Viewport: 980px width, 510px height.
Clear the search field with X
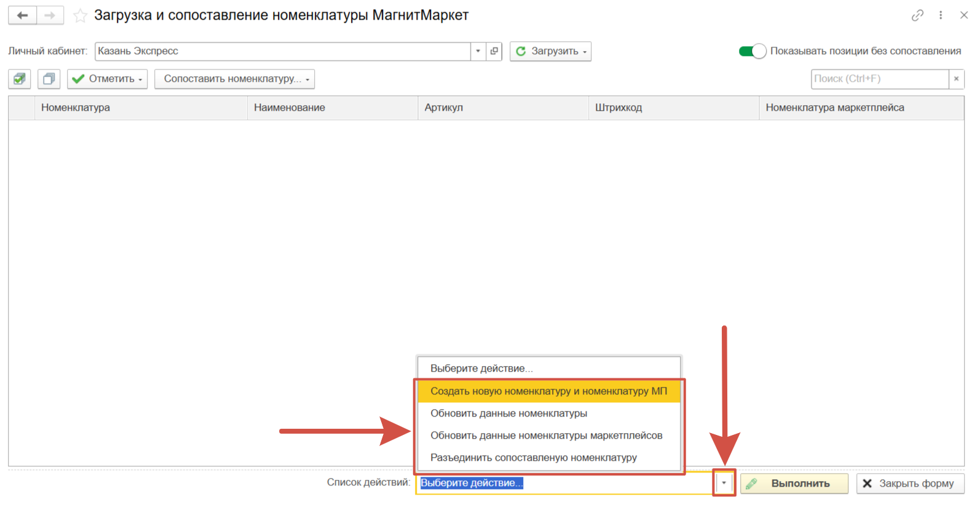pos(956,79)
